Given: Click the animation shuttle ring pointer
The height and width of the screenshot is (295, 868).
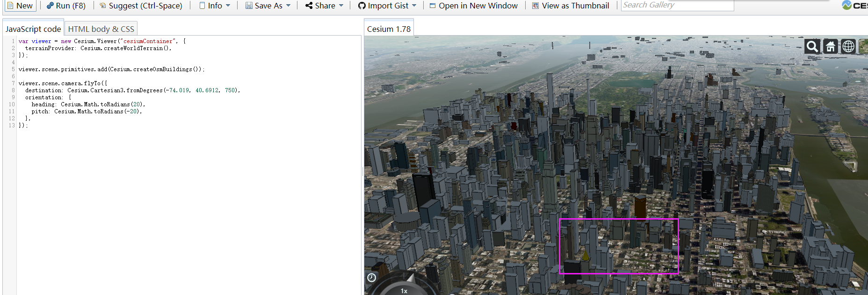Looking at the screenshot, I should coord(411,278).
